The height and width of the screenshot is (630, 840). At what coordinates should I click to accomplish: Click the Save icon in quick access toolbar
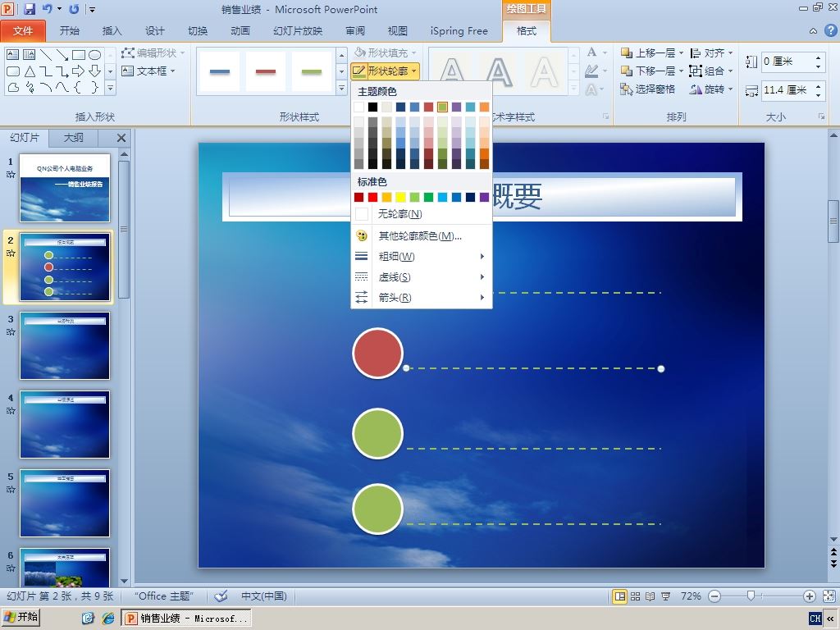(x=29, y=8)
